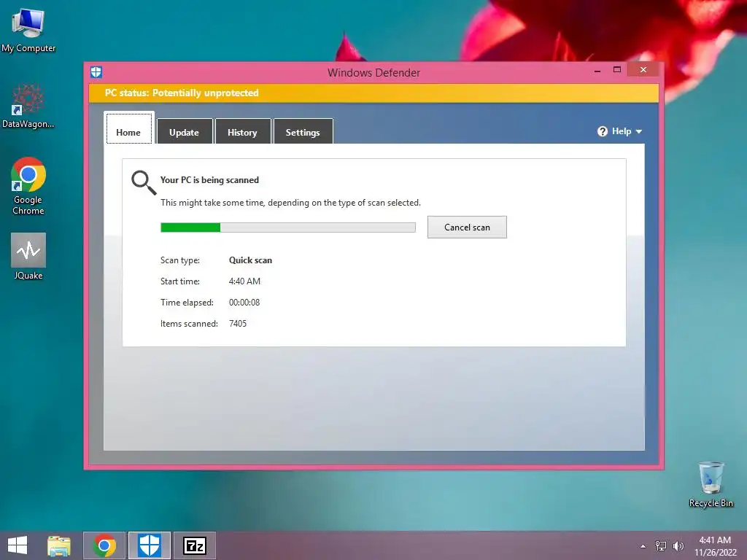Click the Windows Defender shield icon in title bar
747x560 pixels.
coord(96,72)
